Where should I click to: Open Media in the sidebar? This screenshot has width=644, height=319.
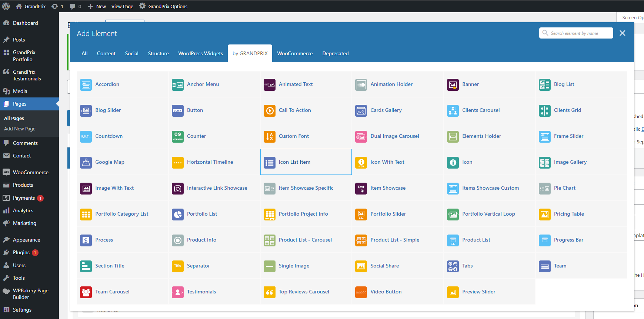click(29, 91)
